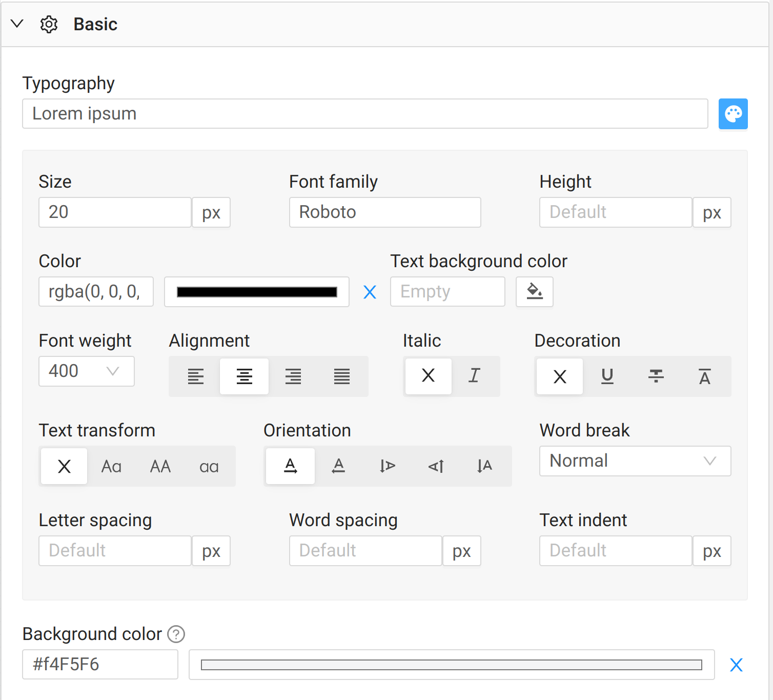The width and height of the screenshot is (773, 700).
Task: Clear the background color value
Action: coord(736,665)
